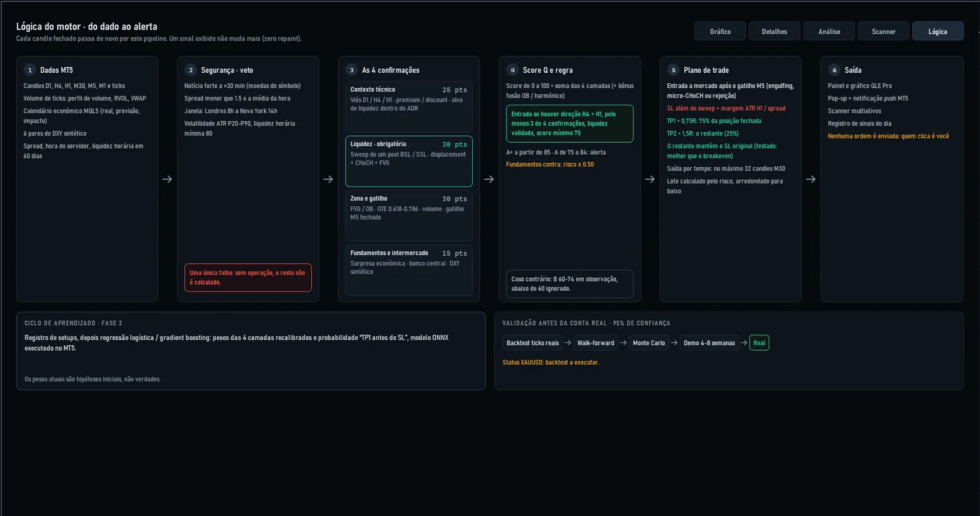Screen dimensions: 980x516
Task: Click the green Real validation badge
Action: (x=759, y=343)
